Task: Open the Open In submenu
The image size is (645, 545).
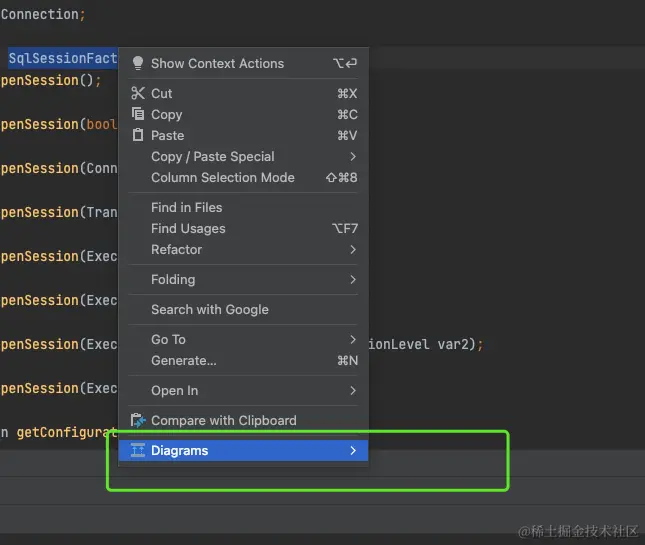Action: point(174,390)
